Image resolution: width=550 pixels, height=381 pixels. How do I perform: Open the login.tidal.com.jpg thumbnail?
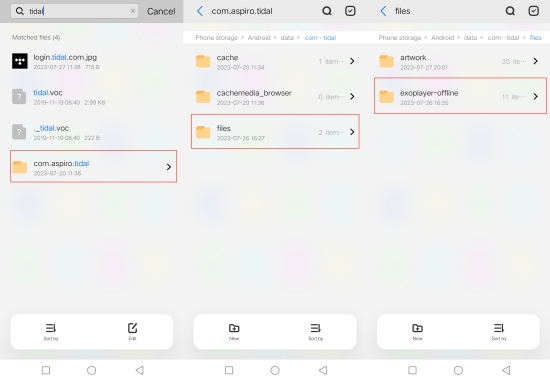[20, 61]
